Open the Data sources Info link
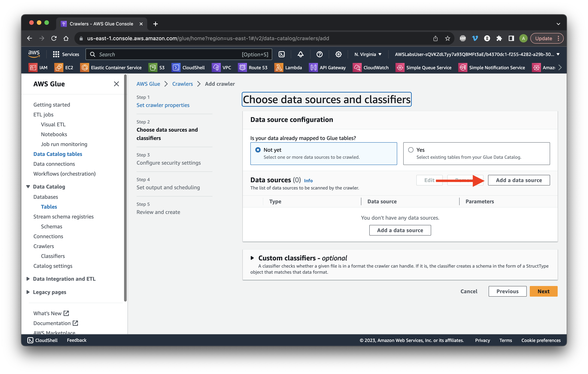Screen dimensions: 588x374 coord(308,181)
